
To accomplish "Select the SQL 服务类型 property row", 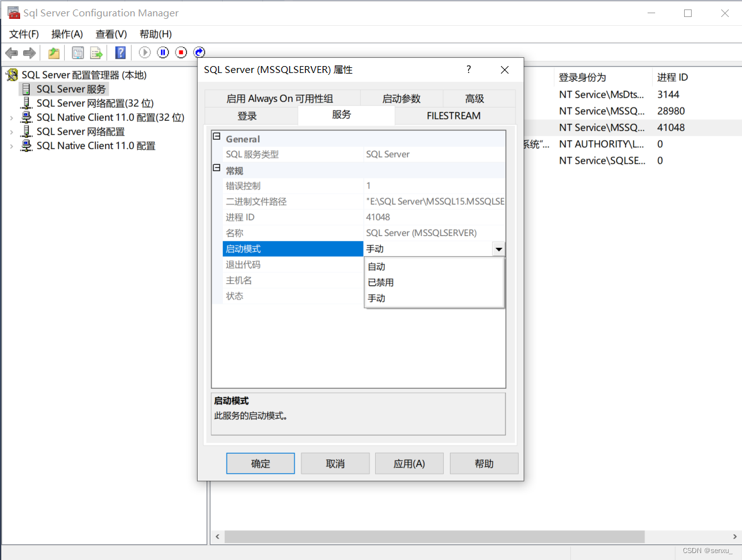I will pos(363,154).
